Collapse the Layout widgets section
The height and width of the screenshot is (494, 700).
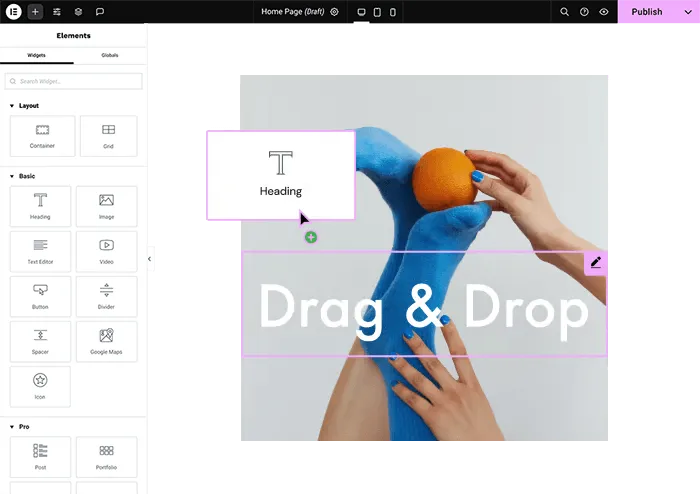(x=12, y=105)
